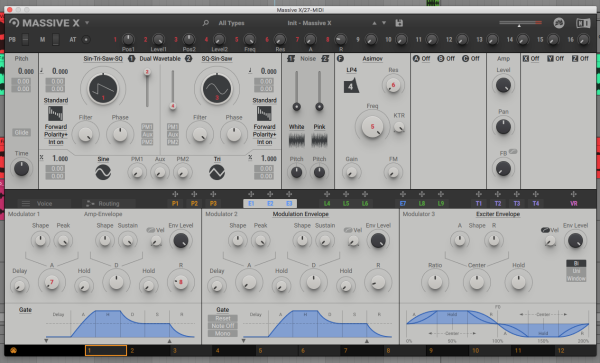Viewport: 600px width, 363px height.
Task: Select the L4 modulator tab
Action: tap(327, 203)
